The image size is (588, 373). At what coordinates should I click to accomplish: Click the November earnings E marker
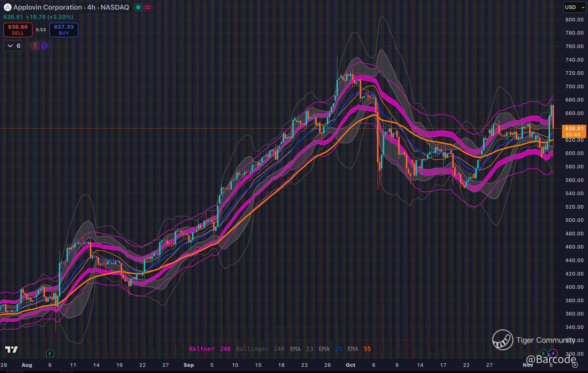click(x=543, y=353)
